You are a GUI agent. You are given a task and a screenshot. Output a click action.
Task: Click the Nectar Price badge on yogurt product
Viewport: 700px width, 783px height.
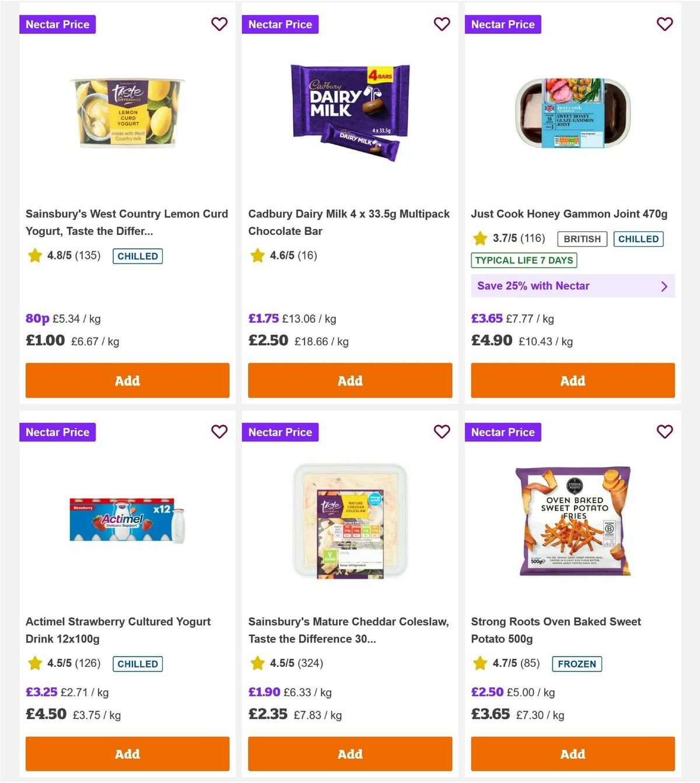pos(57,24)
